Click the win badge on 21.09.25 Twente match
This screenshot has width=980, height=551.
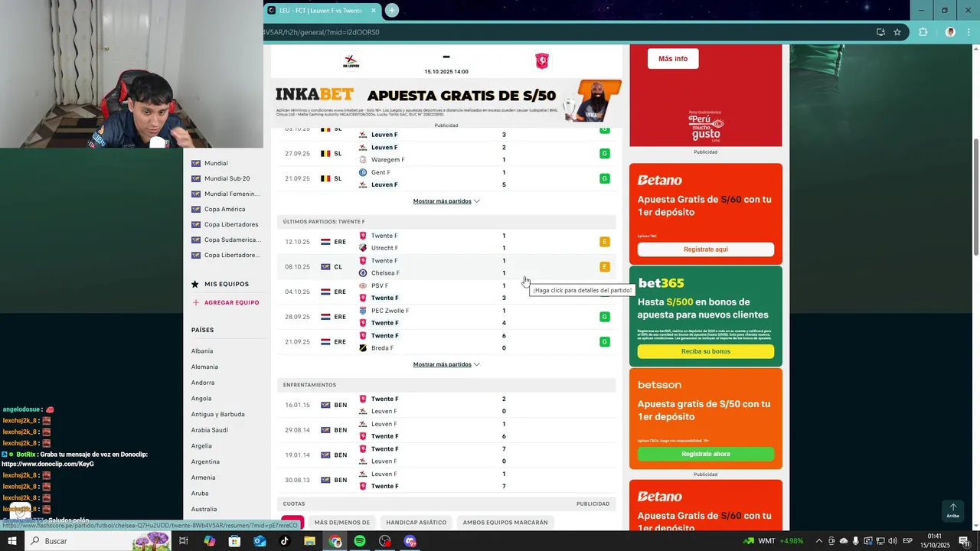[x=604, y=341]
